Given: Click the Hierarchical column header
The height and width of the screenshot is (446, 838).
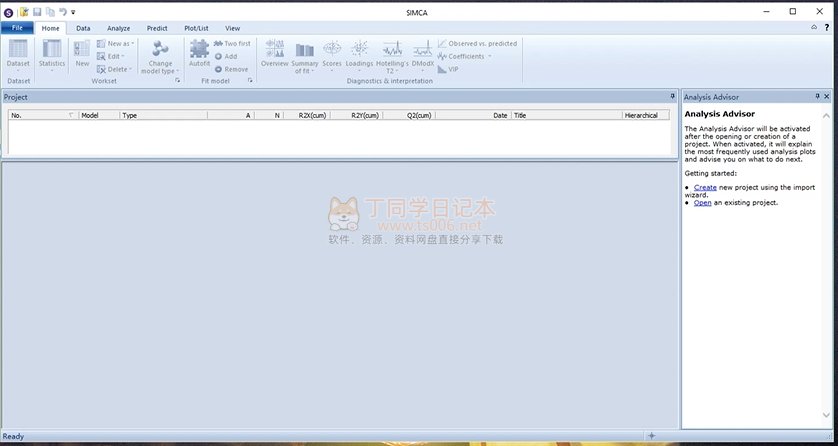Looking at the screenshot, I should click(646, 115).
